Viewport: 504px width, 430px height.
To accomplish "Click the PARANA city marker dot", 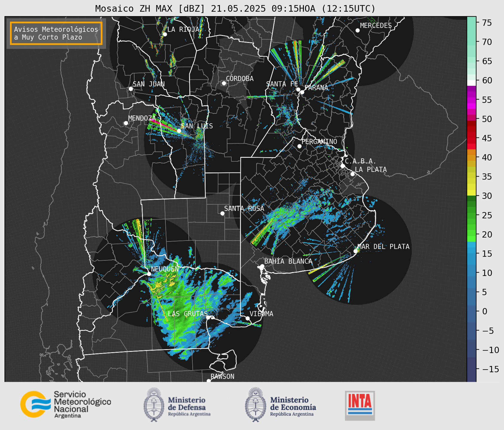I will click(x=302, y=92).
